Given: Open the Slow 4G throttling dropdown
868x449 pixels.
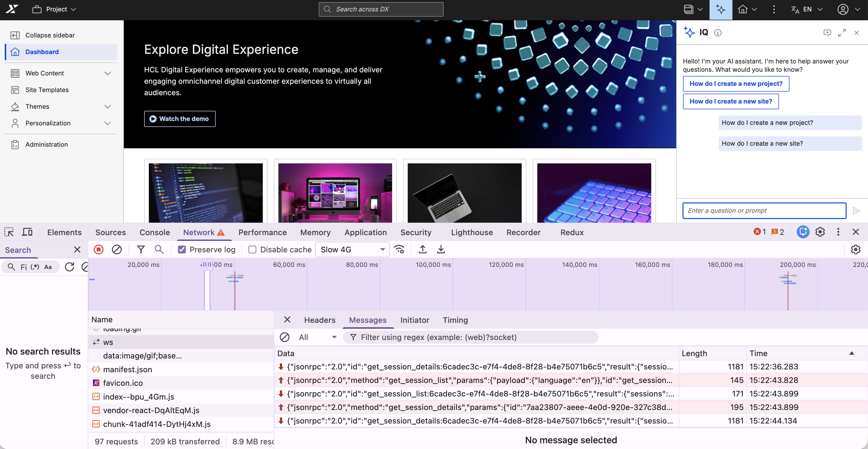Looking at the screenshot, I should [x=352, y=249].
